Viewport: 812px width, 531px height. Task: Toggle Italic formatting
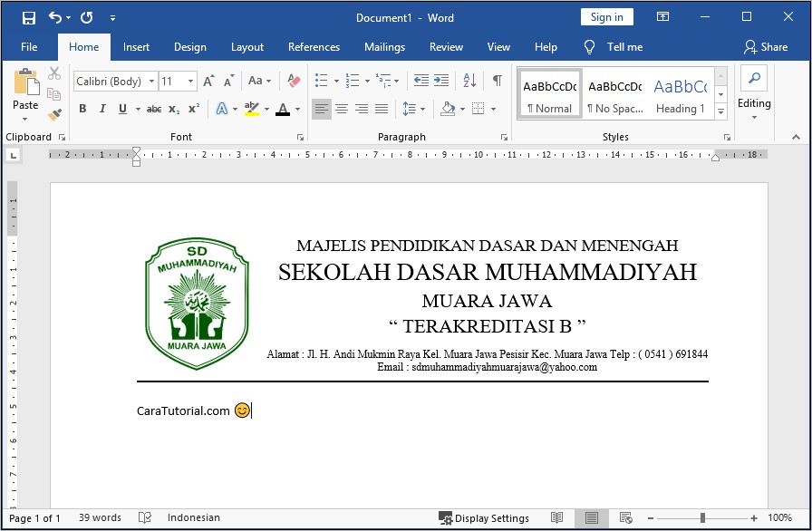101,109
